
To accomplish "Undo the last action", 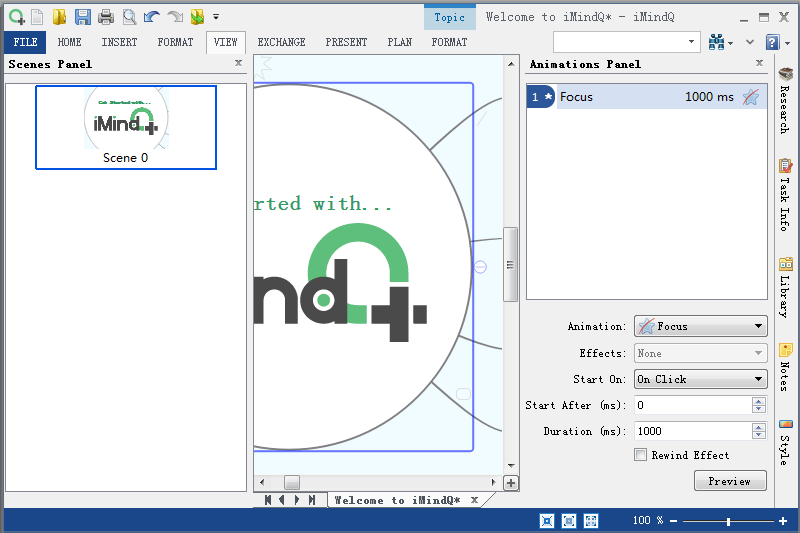I will (152, 17).
